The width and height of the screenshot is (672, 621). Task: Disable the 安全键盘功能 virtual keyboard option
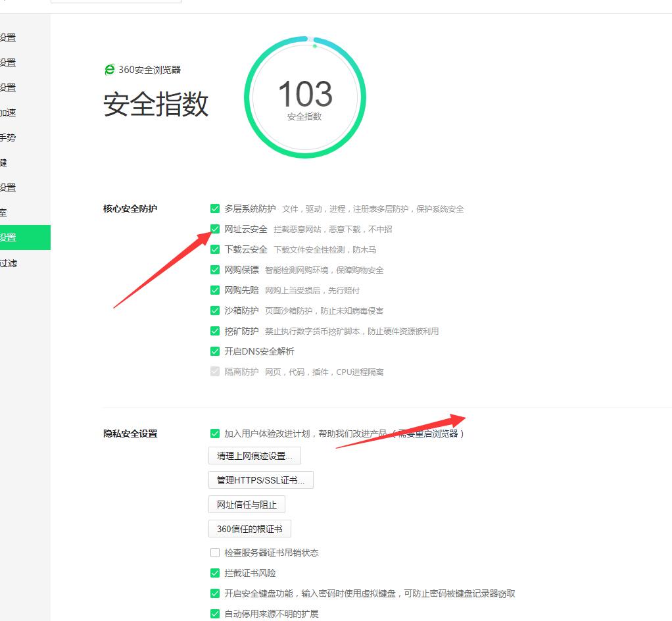click(215, 593)
